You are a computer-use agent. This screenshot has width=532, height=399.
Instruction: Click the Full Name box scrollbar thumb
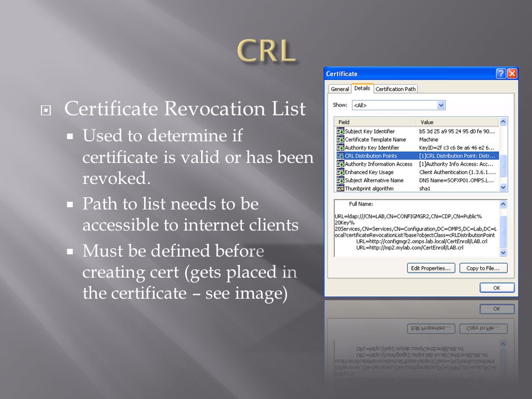point(503,232)
